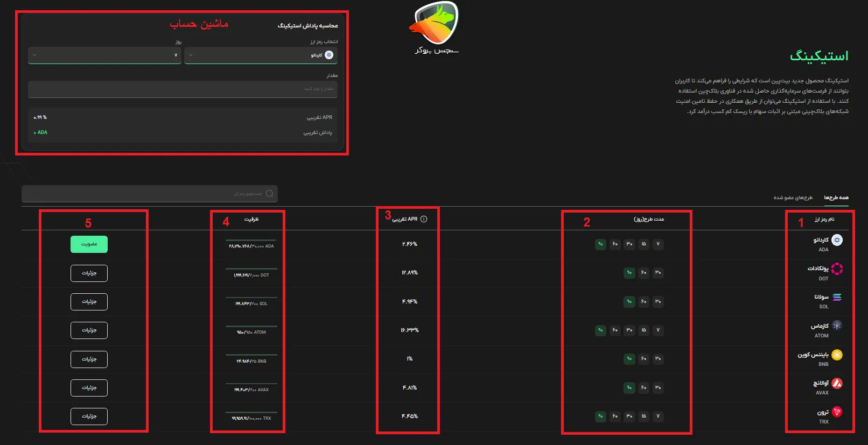Image resolution: width=868 pixels, height=445 pixels.
Task: Click the Polkadot (DOT) coin logo
Action: pos(837,269)
